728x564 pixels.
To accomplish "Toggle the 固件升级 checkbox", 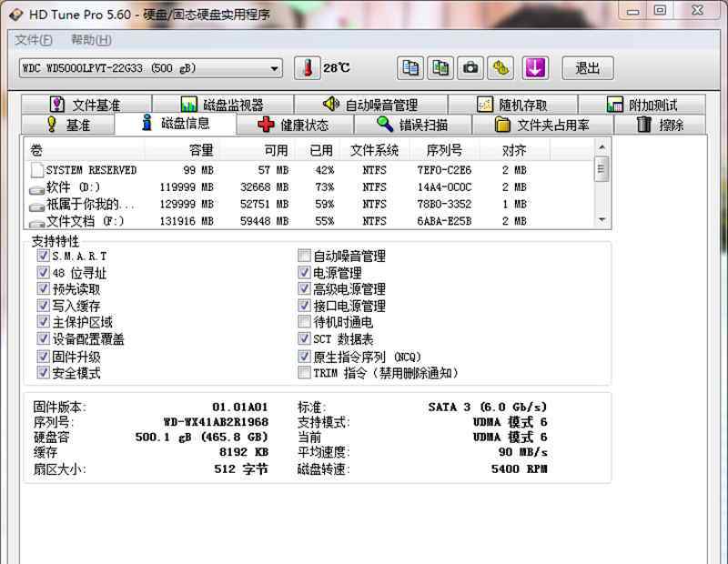I will [43, 356].
